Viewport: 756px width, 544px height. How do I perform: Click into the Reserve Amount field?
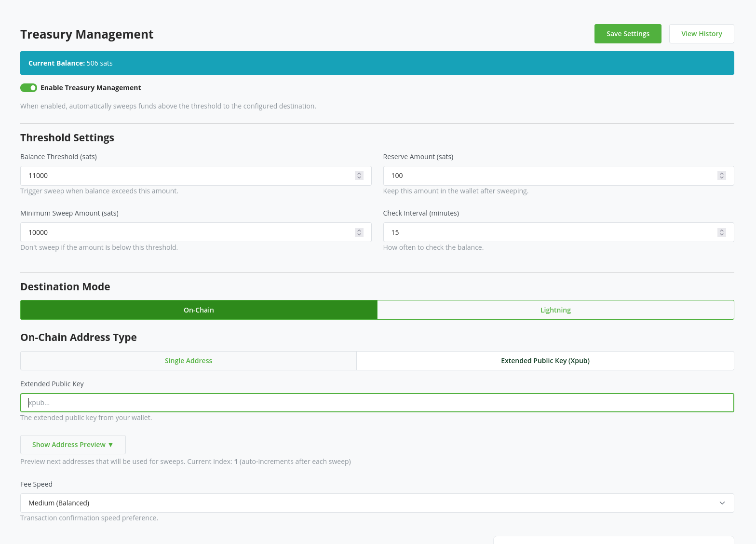click(550, 176)
